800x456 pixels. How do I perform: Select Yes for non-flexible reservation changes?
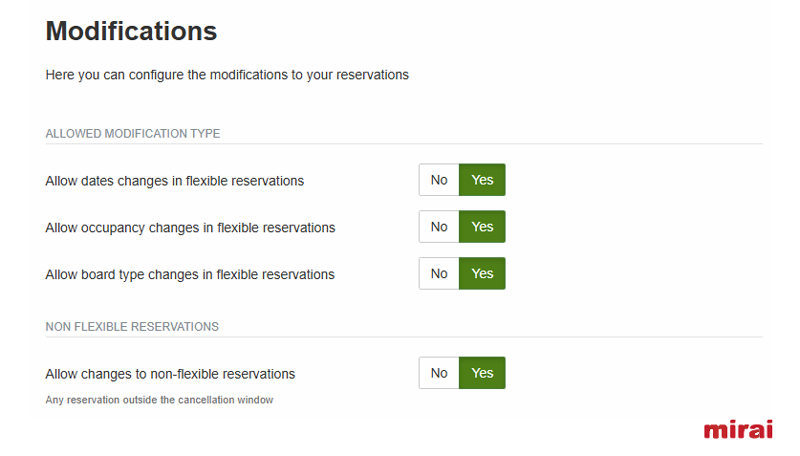(482, 373)
